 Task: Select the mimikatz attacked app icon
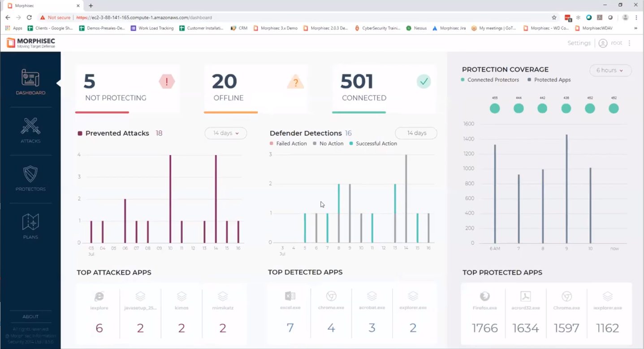tap(223, 296)
